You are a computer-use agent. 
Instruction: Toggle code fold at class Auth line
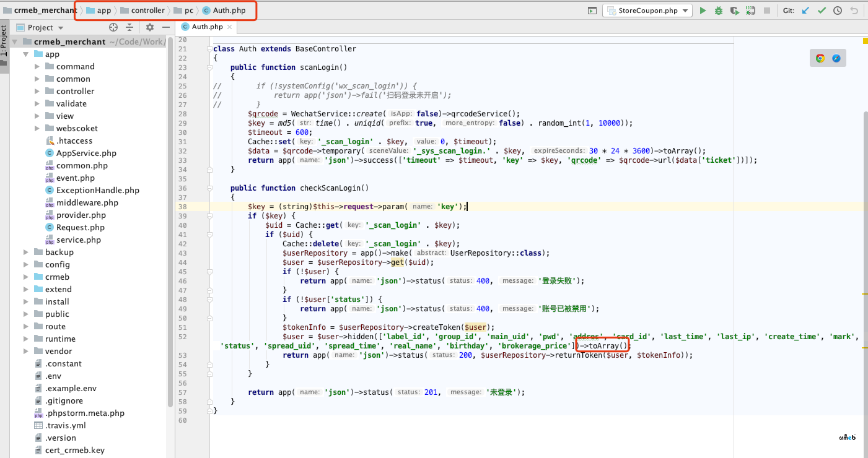click(x=210, y=49)
